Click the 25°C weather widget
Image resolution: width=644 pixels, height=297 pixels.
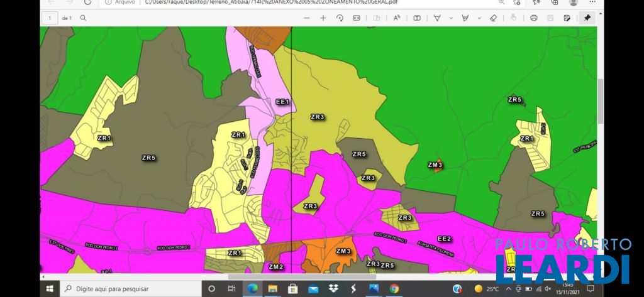point(486,289)
